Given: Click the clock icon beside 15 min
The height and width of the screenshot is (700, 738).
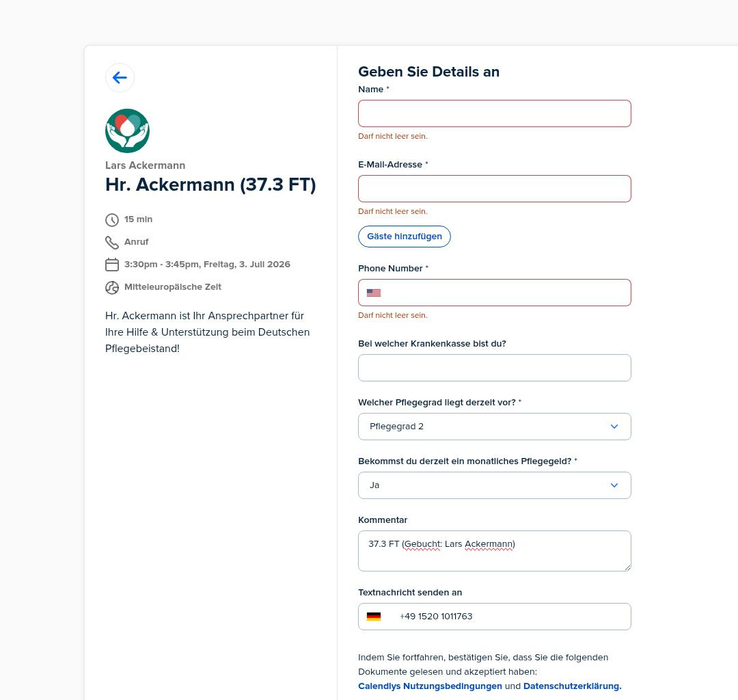Looking at the screenshot, I should pyautogui.click(x=112, y=220).
